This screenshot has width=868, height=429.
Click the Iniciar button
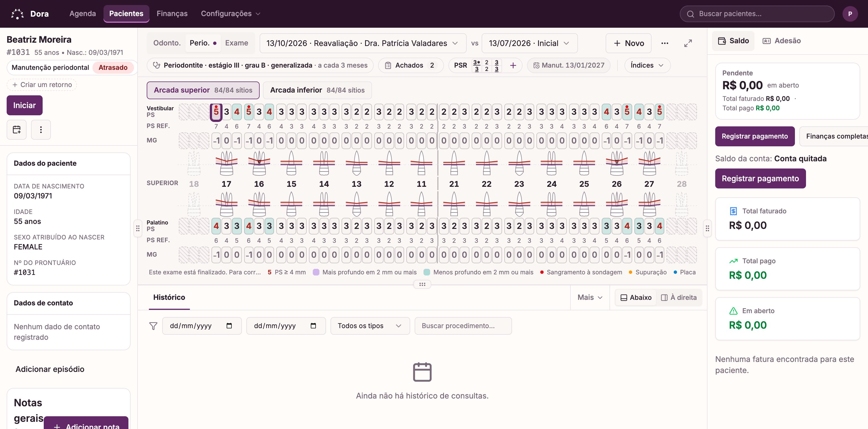25,105
